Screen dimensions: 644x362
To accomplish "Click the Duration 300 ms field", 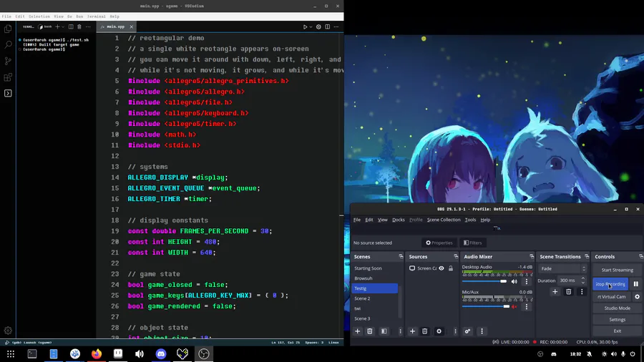I will [572, 280].
